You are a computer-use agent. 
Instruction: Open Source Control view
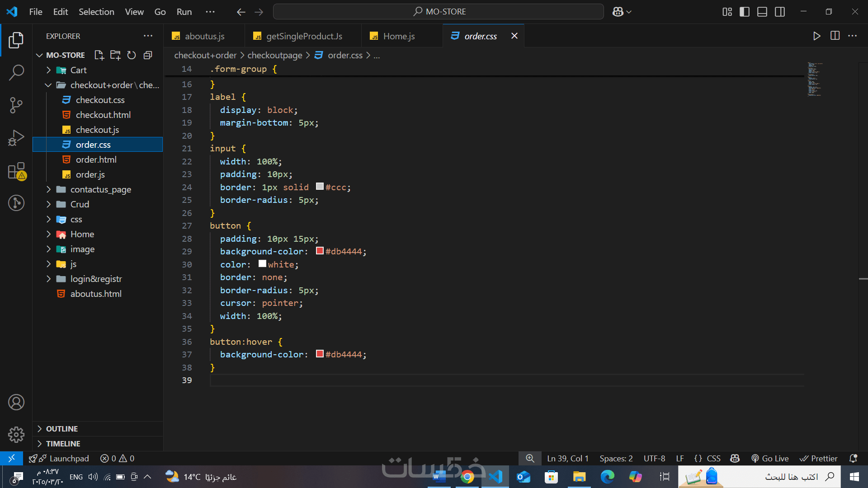pyautogui.click(x=16, y=105)
